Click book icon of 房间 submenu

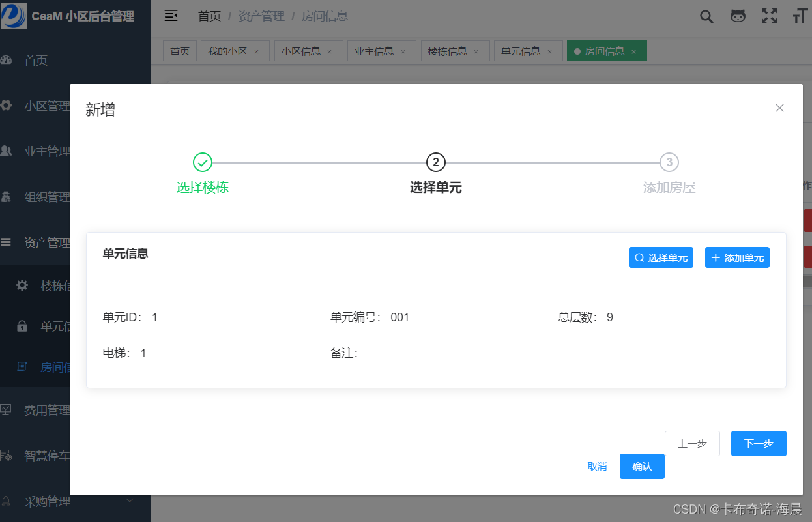[22, 367]
